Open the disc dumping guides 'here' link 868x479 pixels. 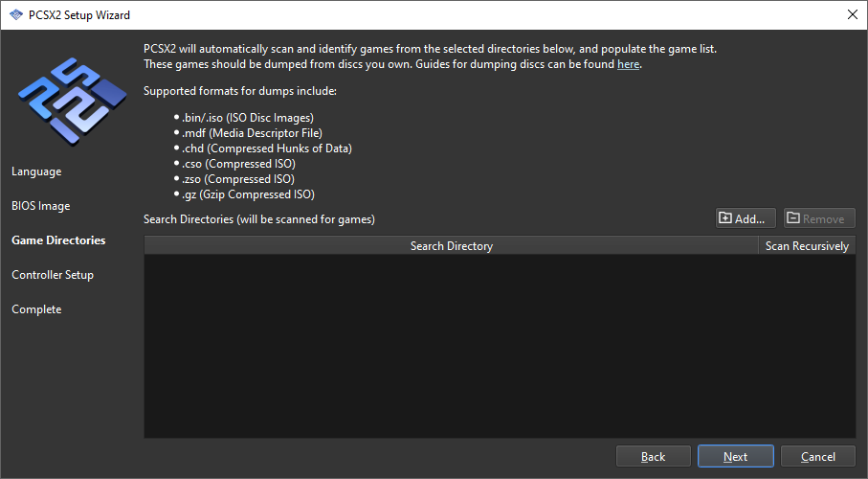pos(628,64)
